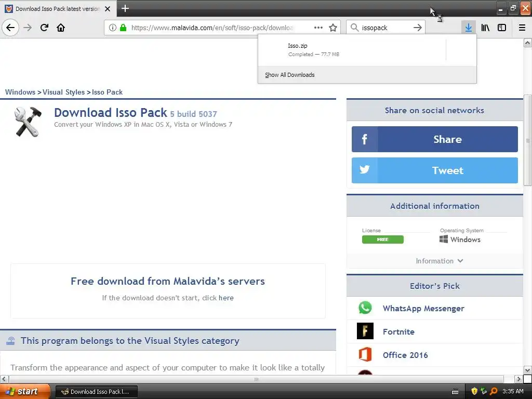
Task: Open page actions three-dot menu
Action: coord(318,28)
